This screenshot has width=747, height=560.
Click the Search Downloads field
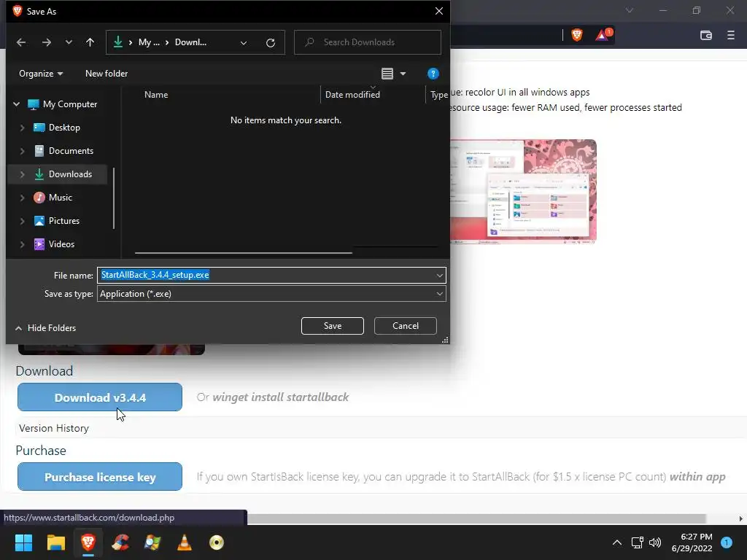coord(368,42)
